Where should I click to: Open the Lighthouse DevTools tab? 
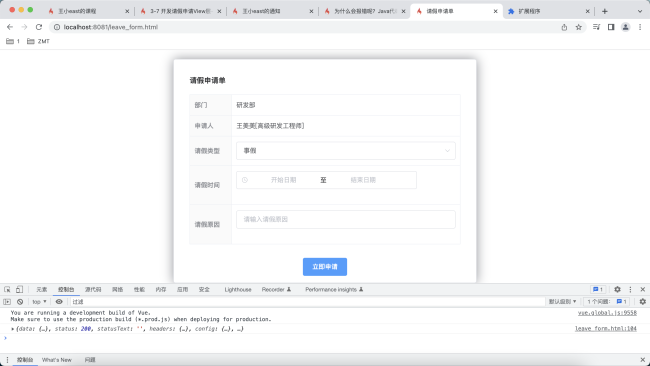click(238, 289)
